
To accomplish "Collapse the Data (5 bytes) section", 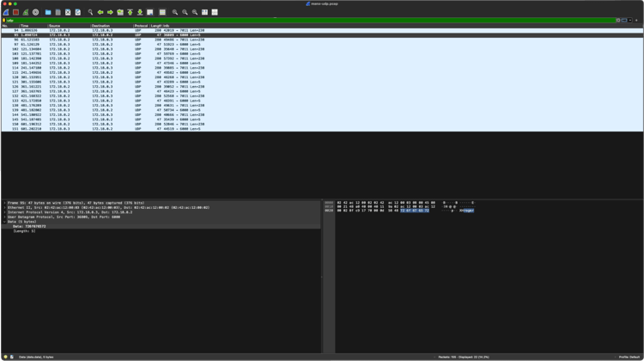I will (x=3, y=222).
